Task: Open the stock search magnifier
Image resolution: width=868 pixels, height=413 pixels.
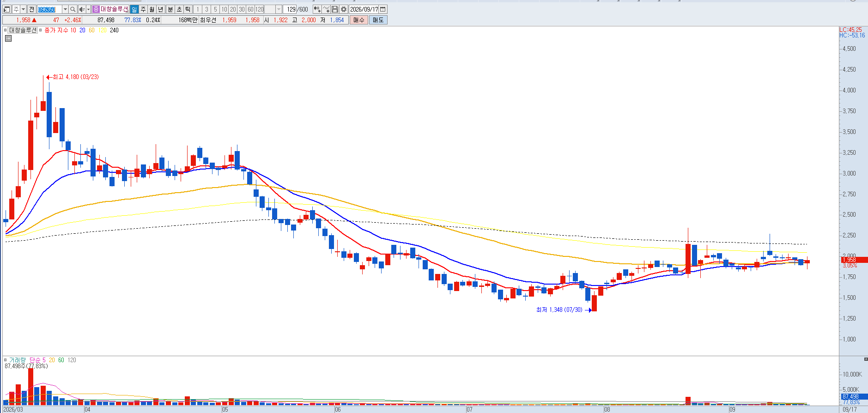Action: (x=73, y=9)
